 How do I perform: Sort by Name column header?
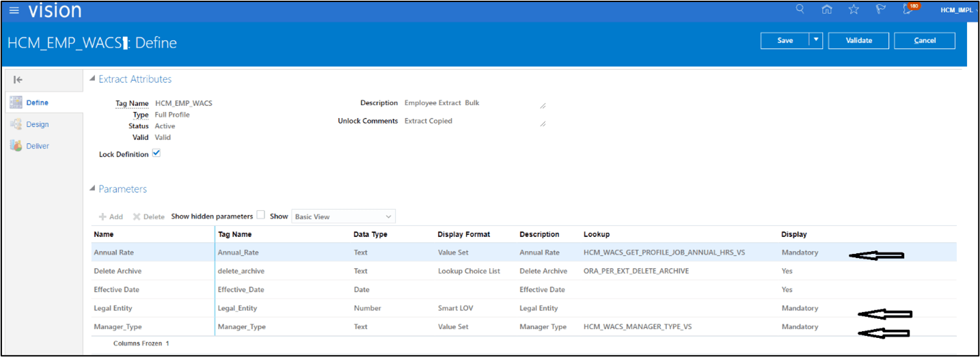click(104, 234)
